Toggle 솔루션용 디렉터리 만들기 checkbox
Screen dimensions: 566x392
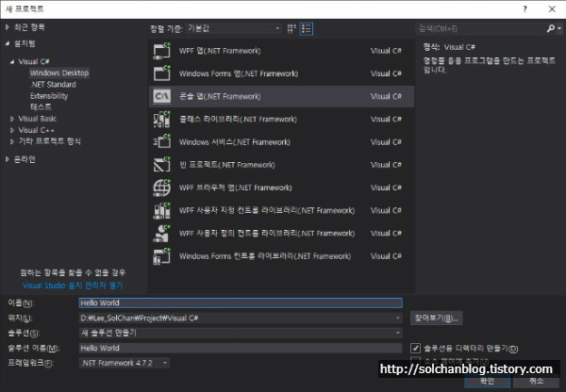point(415,348)
